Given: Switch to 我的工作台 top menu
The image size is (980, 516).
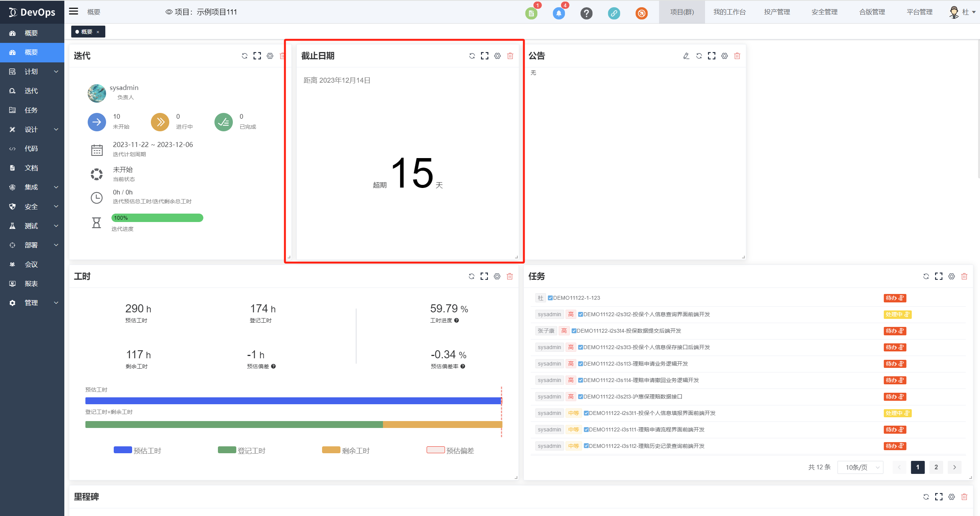Looking at the screenshot, I should [x=729, y=12].
